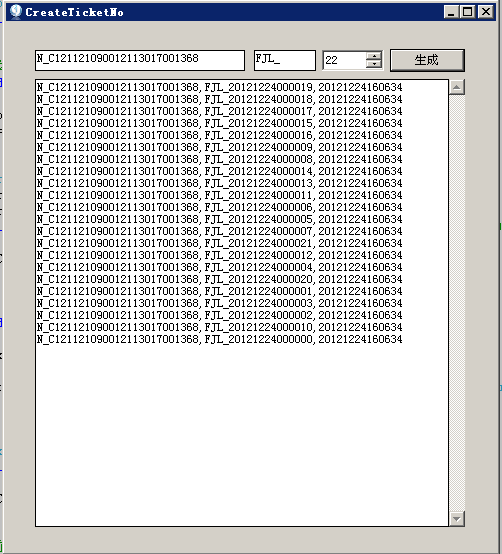The width and height of the screenshot is (502, 554).
Task: Click the CreateTicketNo title bar text
Action: coord(75,12)
